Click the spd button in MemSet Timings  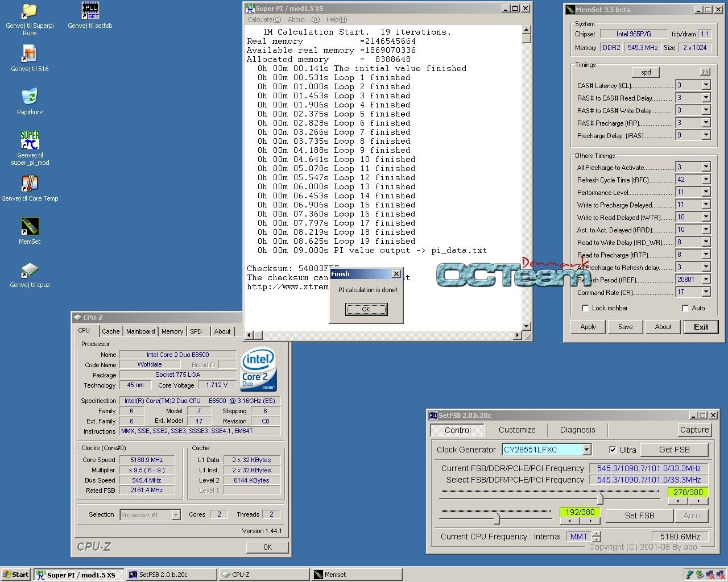click(x=646, y=72)
